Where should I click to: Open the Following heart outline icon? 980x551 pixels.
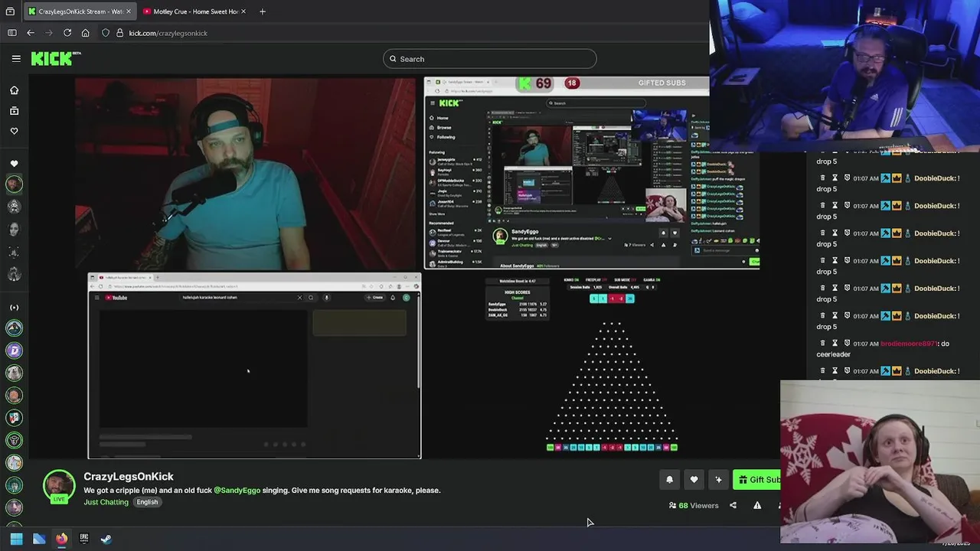[14, 131]
